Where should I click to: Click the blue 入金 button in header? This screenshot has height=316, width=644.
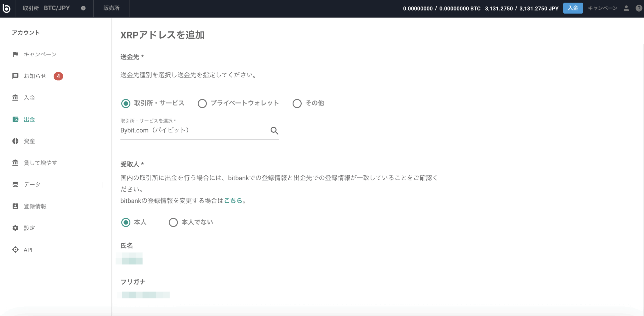[x=573, y=8]
